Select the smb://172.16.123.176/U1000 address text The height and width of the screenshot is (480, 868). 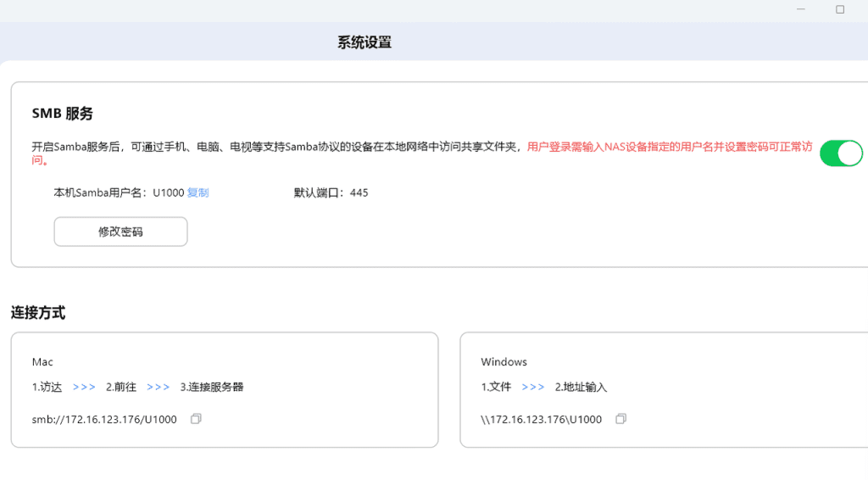point(104,420)
